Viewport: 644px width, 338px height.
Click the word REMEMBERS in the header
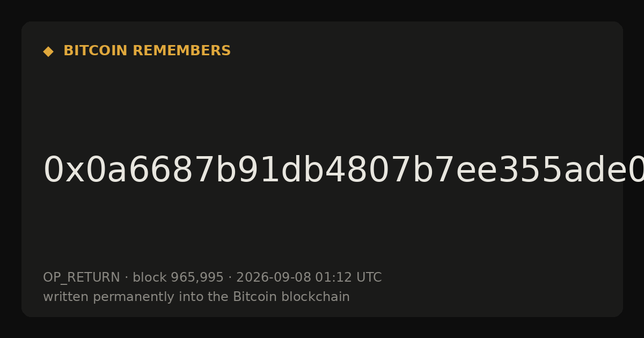coord(181,51)
